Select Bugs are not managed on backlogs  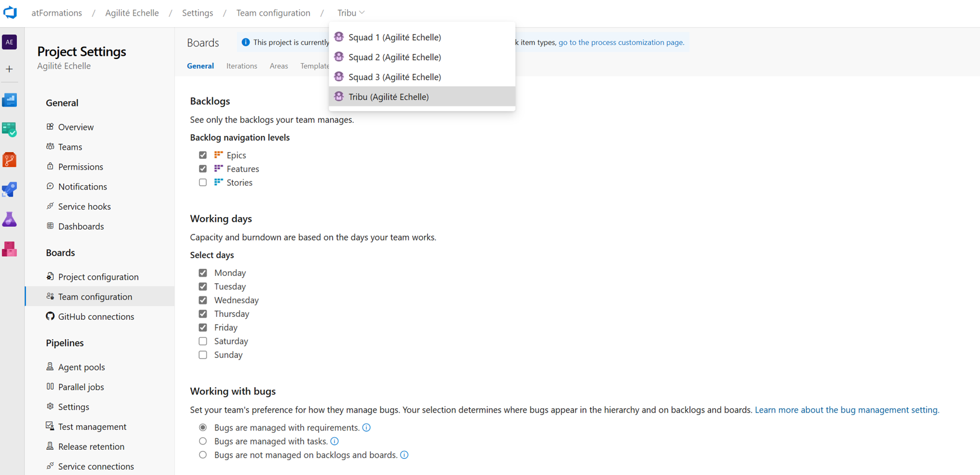point(203,455)
